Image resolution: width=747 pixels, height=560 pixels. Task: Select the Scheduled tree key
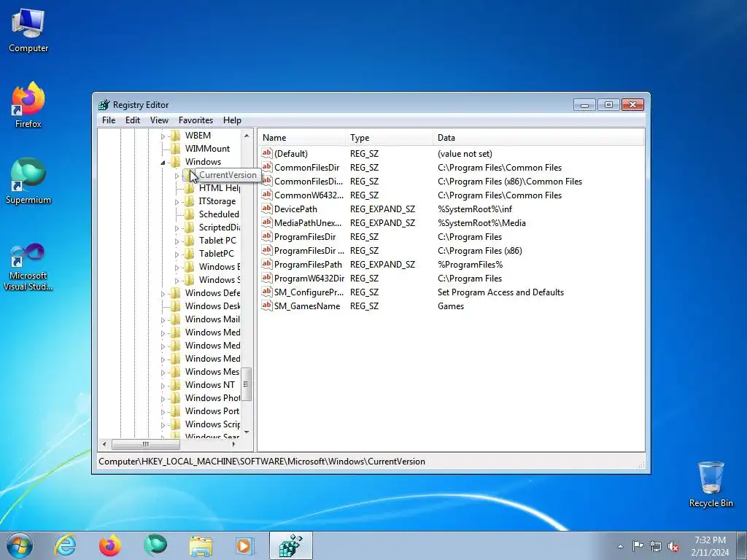point(219,214)
